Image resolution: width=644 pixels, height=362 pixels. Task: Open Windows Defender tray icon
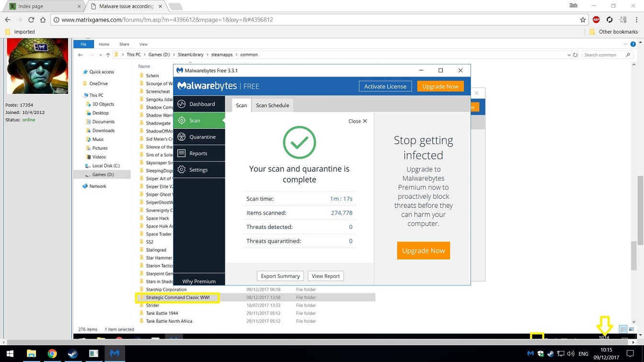tap(540, 354)
